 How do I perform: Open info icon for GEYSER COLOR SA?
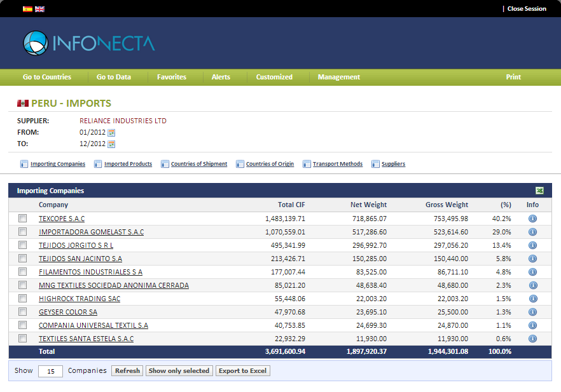coord(533,312)
